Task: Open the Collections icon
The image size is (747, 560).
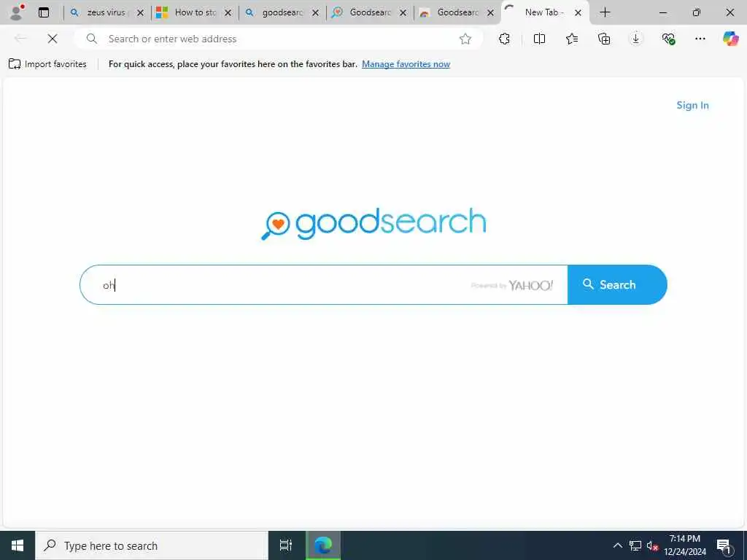Action: 603,39
